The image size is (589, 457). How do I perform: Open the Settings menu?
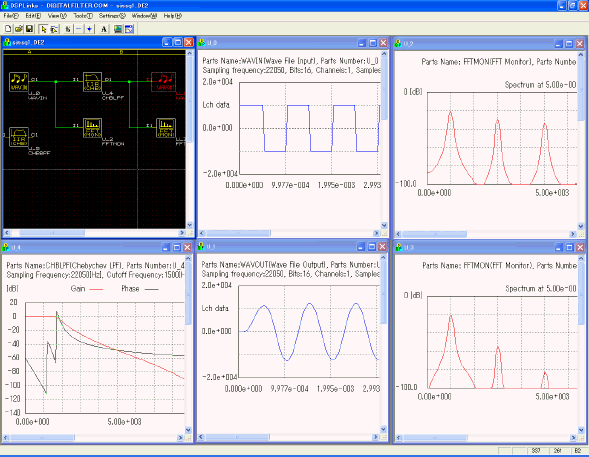click(x=112, y=16)
